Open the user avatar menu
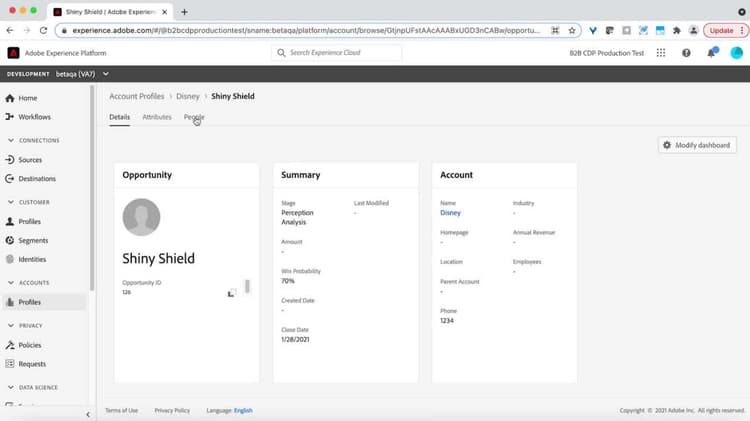Screen dimensions: 750x421 (737, 53)
